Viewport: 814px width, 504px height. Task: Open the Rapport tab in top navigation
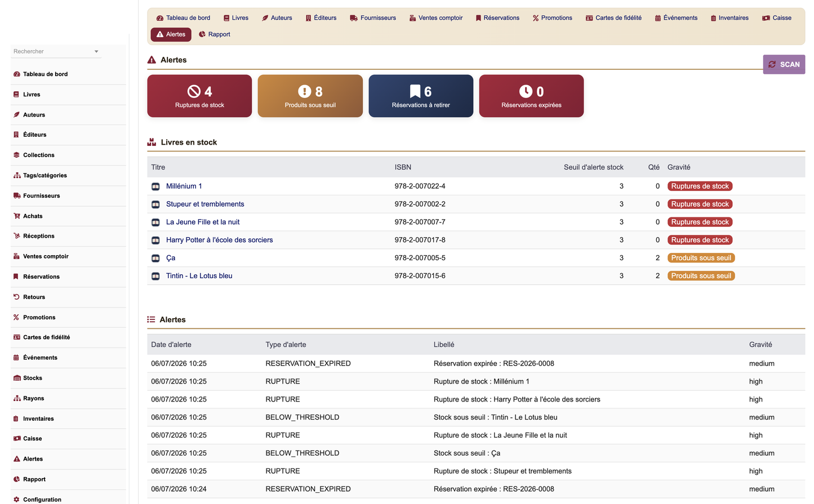[215, 34]
